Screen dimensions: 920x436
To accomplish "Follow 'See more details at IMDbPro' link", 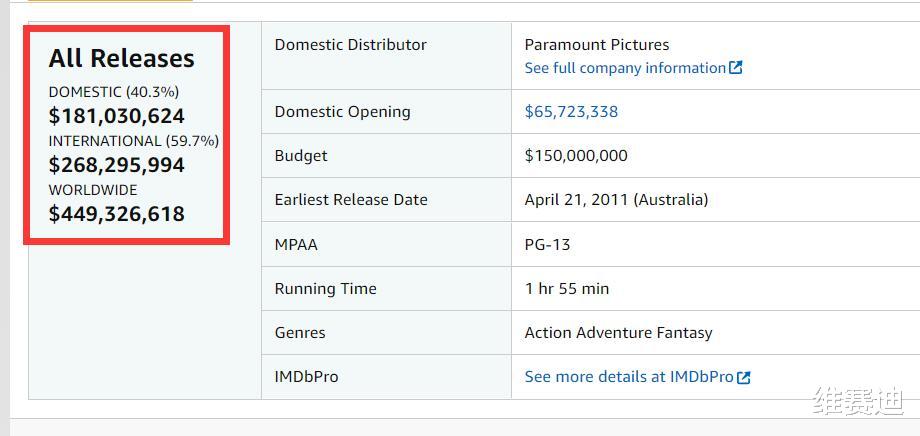I will tap(629, 377).
